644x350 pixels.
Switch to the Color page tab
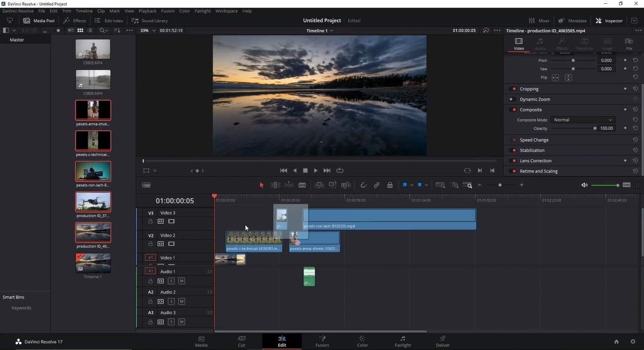[x=362, y=341]
